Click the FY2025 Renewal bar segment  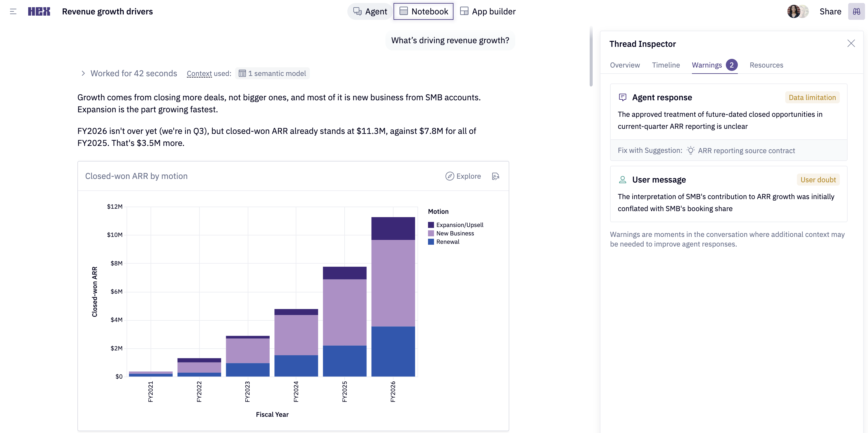pyautogui.click(x=344, y=361)
